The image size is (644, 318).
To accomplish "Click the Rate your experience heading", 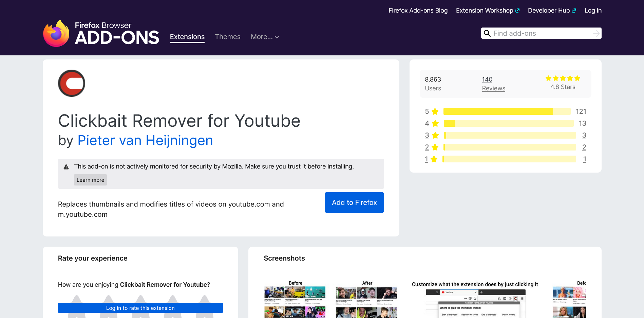I will click(93, 258).
